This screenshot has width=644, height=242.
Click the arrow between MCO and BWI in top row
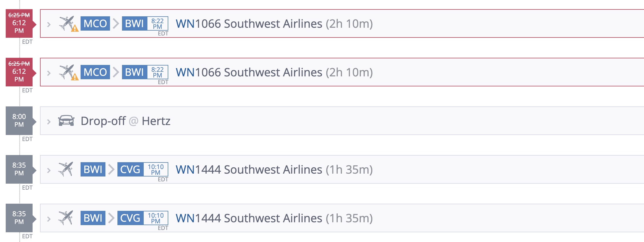[x=116, y=23]
